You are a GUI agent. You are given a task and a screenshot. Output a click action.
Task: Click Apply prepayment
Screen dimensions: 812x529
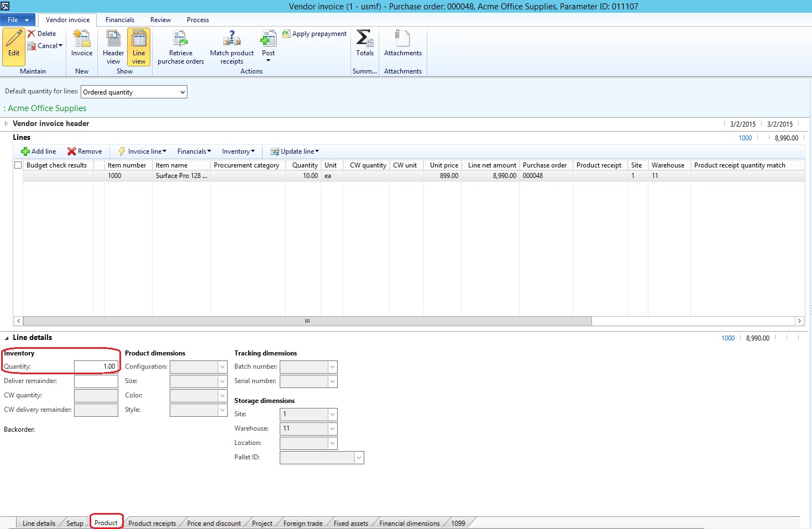(314, 34)
